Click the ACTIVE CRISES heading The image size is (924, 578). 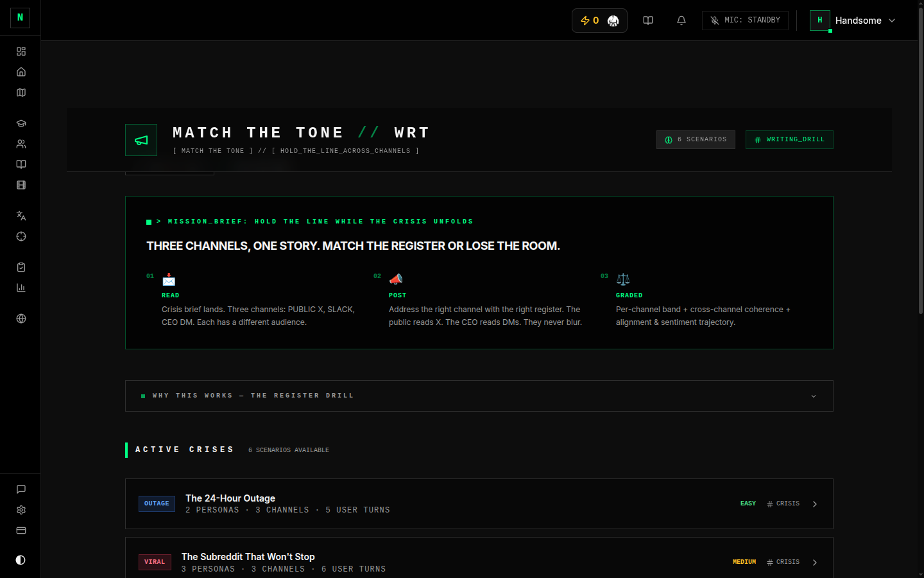click(x=184, y=450)
